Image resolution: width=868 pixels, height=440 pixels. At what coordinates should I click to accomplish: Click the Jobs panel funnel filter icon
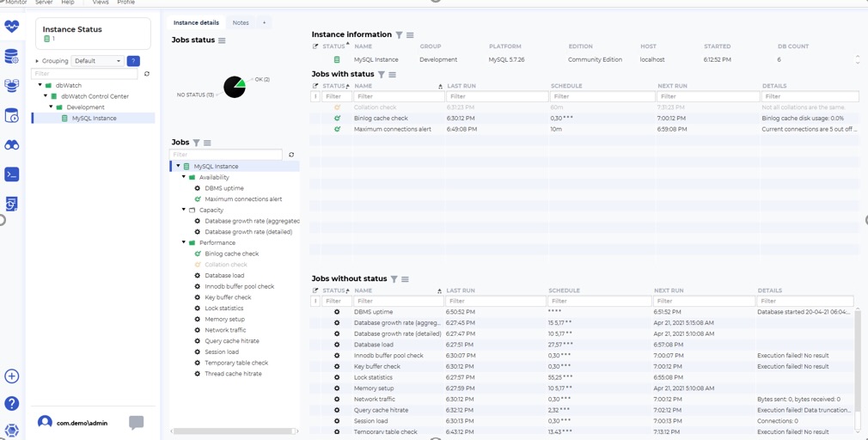tap(196, 143)
